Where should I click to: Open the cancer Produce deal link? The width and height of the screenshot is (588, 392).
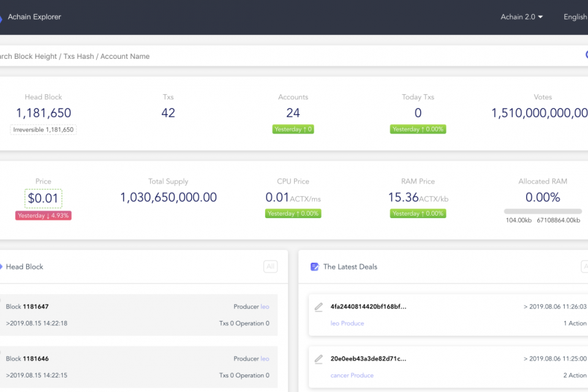pos(352,375)
